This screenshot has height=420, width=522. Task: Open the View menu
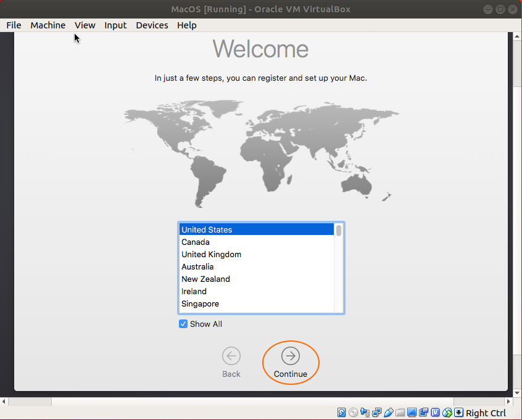(85, 25)
